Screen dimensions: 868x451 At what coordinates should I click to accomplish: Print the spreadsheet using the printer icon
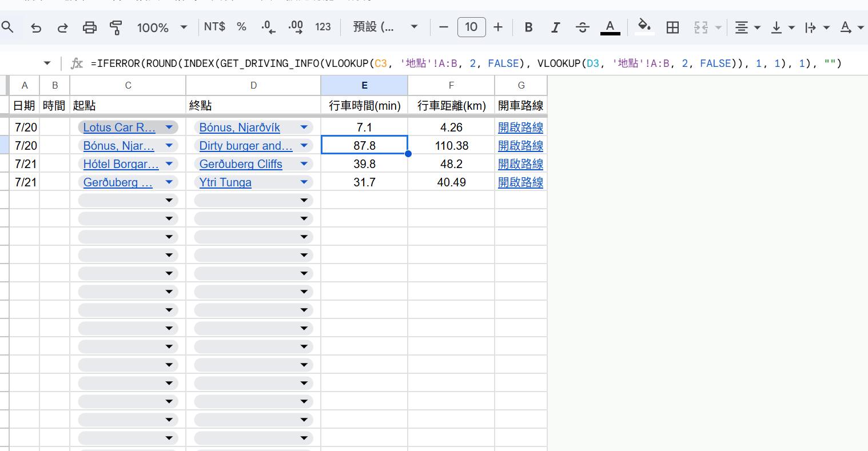(90, 27)
